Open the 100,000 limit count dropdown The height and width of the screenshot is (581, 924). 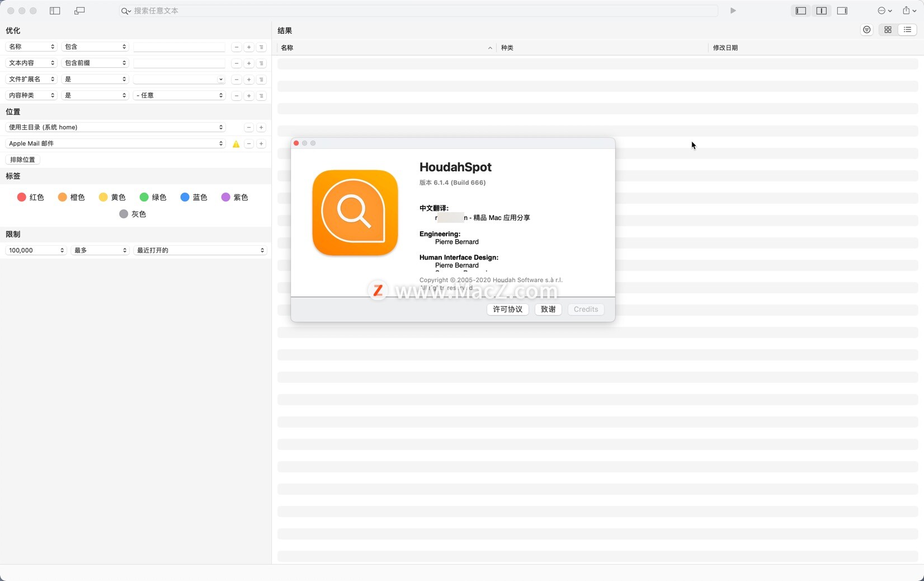[x=36, y=250]
